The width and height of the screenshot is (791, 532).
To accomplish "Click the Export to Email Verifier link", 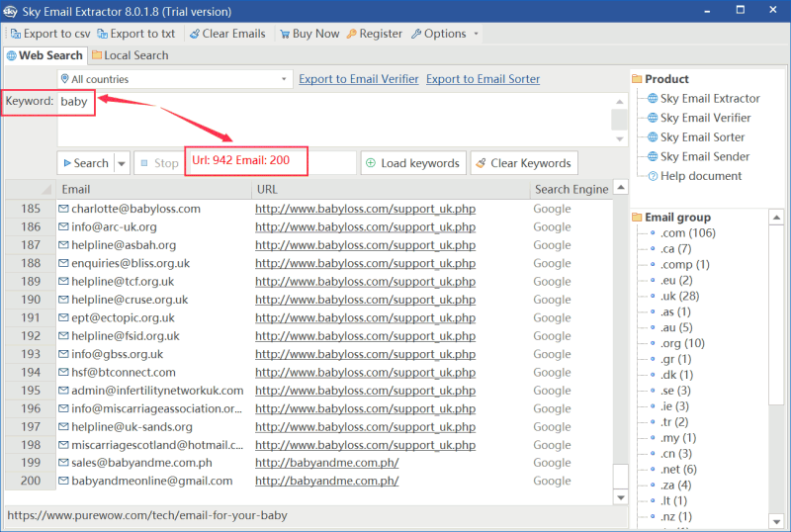I will 358,79.
